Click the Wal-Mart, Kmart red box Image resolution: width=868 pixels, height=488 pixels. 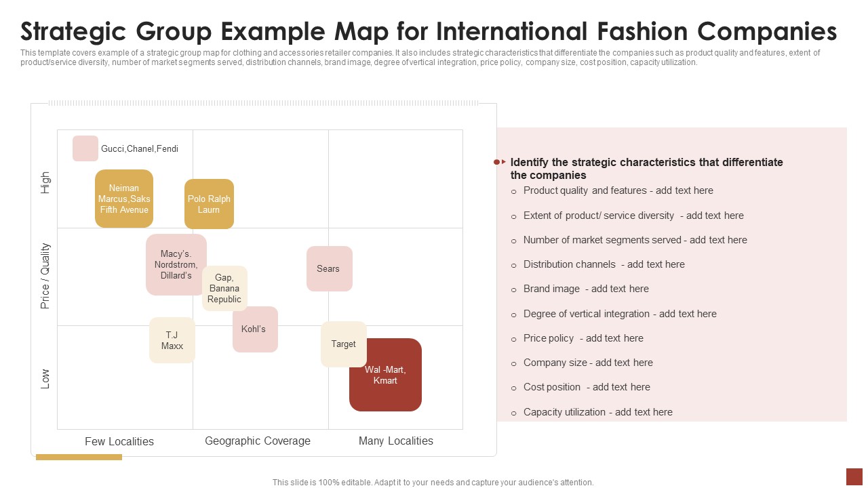pyautogui.click(x=385, y=375)
